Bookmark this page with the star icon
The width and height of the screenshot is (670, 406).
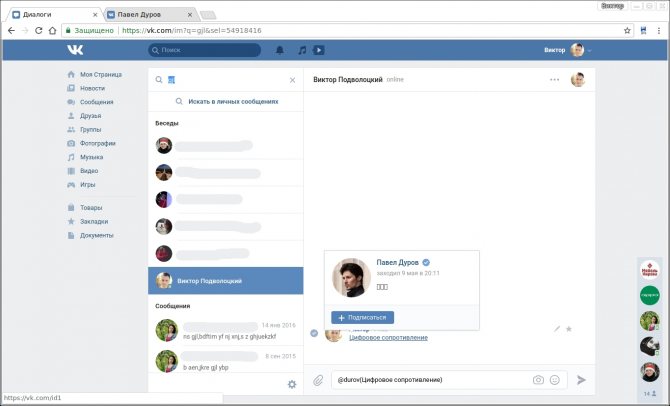(627, 30)
